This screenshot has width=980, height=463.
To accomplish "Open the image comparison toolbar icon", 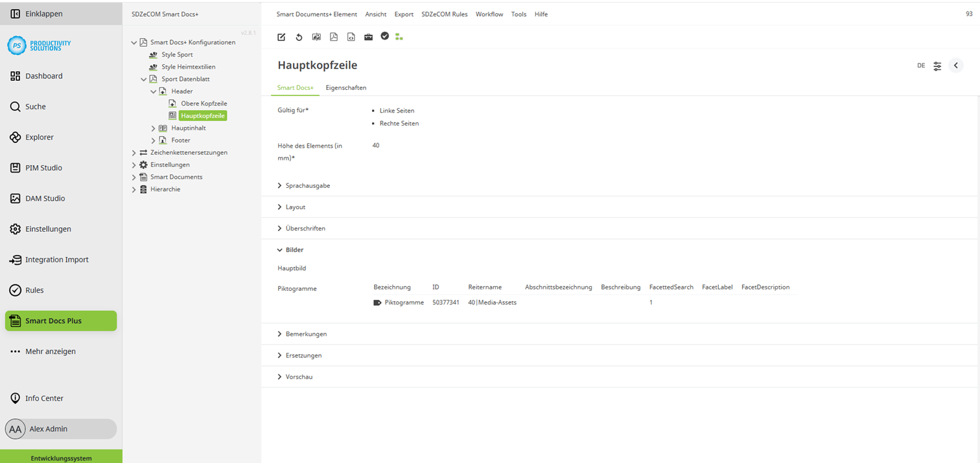I will [x=316, y=37].
